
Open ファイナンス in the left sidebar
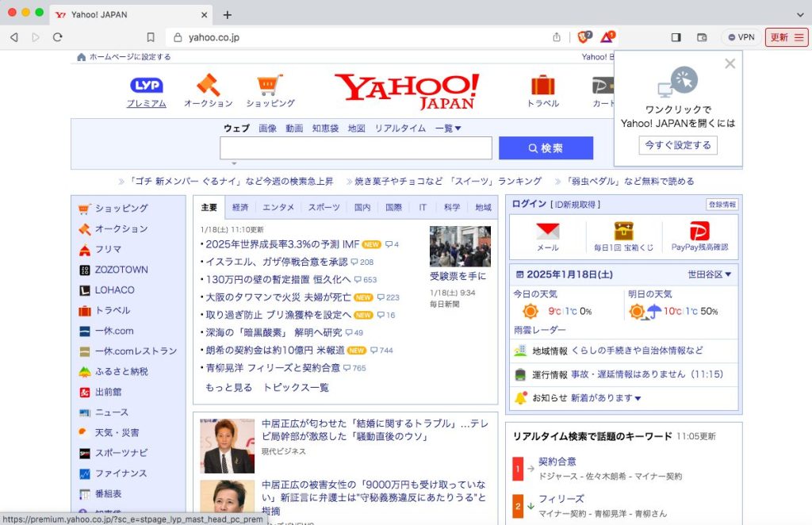pyautogui.click(x=121, y=473)
